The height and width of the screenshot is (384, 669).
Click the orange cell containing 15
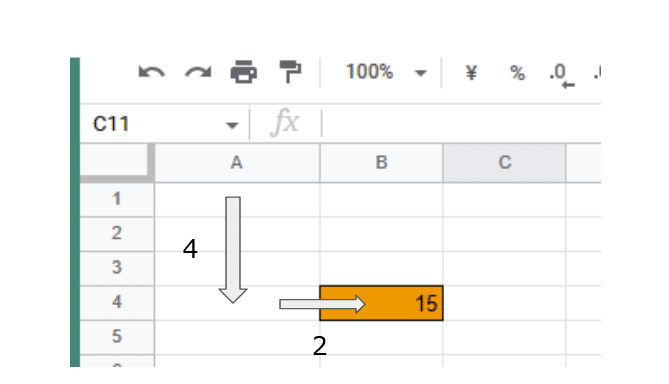coord(381,303)
